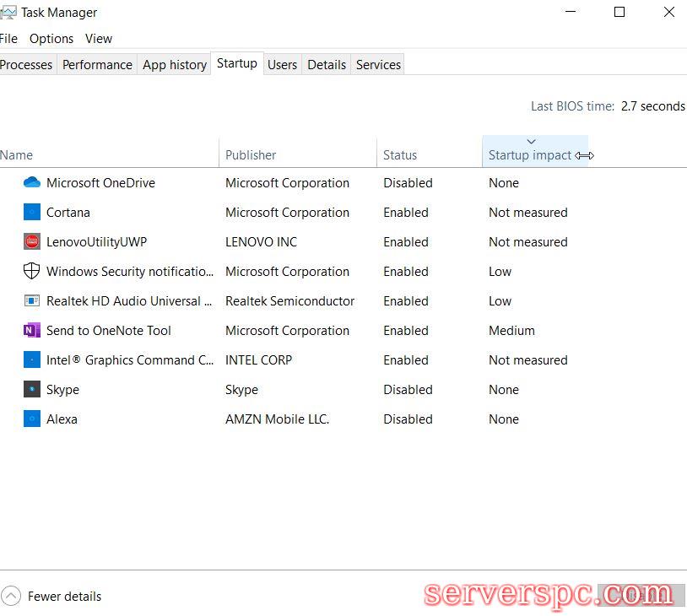
Task: Click the Intel Graphics Command Center icon
Action: pyautogui.click(x=32, y=360)
